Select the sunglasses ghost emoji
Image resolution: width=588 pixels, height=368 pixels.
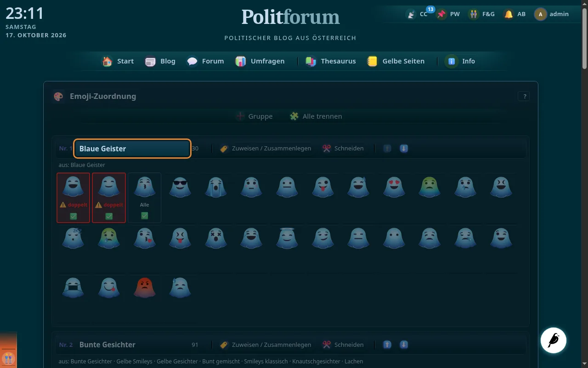(x=180, y=187)
